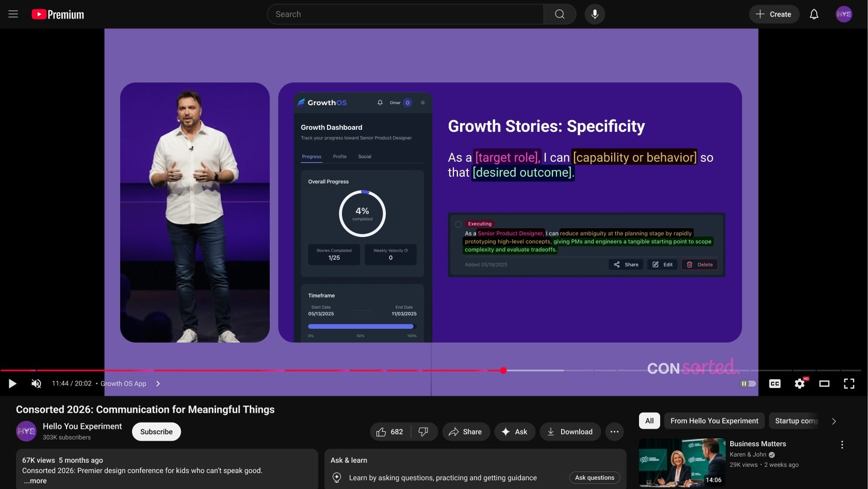Click the 67K views 5 months ago text
Viewport: 868px width, 489px height.
62,460
